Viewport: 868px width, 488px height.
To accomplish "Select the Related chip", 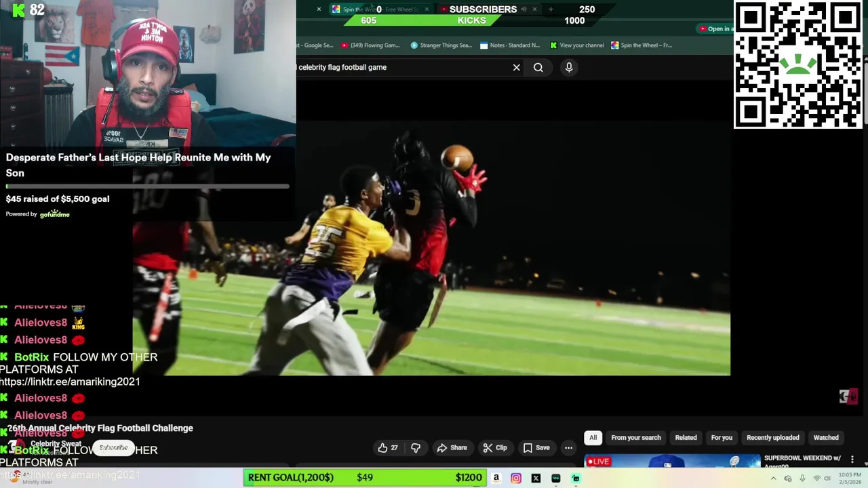I will [x=686, y=438].
